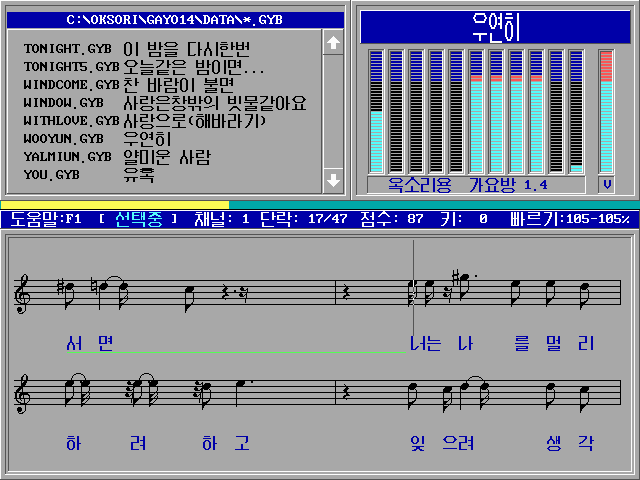
Task: Click the file list scroll up arrow
Action: [x=333, y=42]
